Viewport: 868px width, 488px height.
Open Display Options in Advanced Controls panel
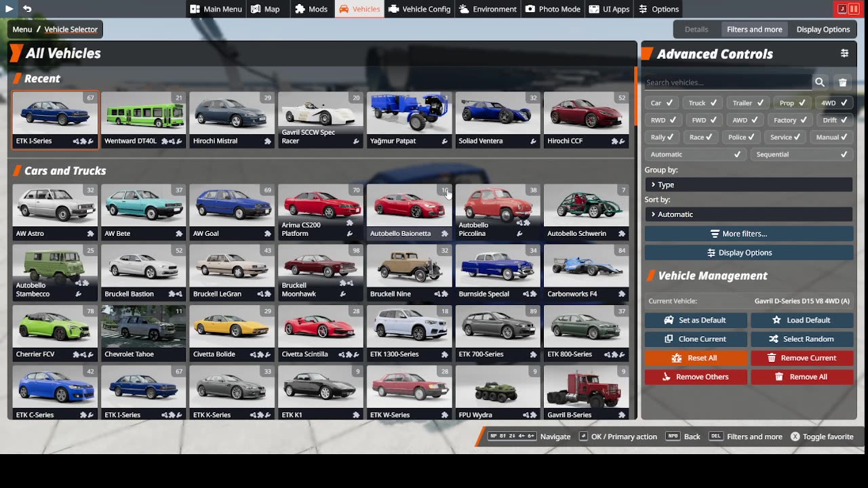tap(749, 252)
